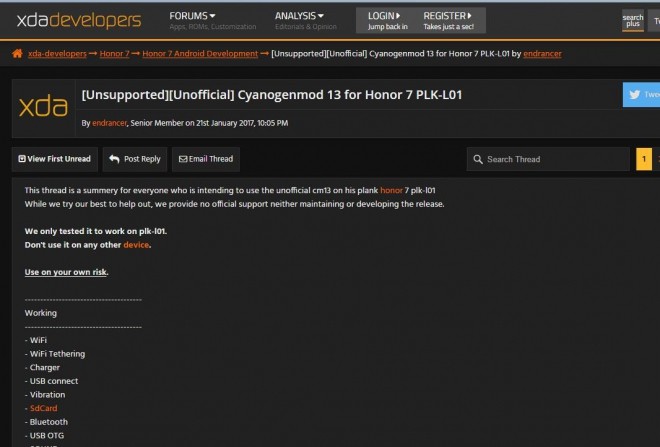Click the 'Vibration' list entry

pyautogui.click(x=45, y=394)
